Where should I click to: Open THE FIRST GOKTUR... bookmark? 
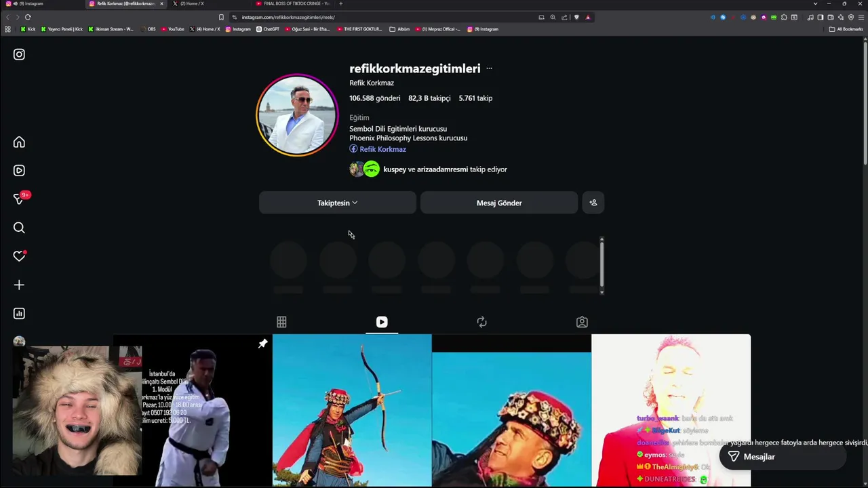point(359,29)
